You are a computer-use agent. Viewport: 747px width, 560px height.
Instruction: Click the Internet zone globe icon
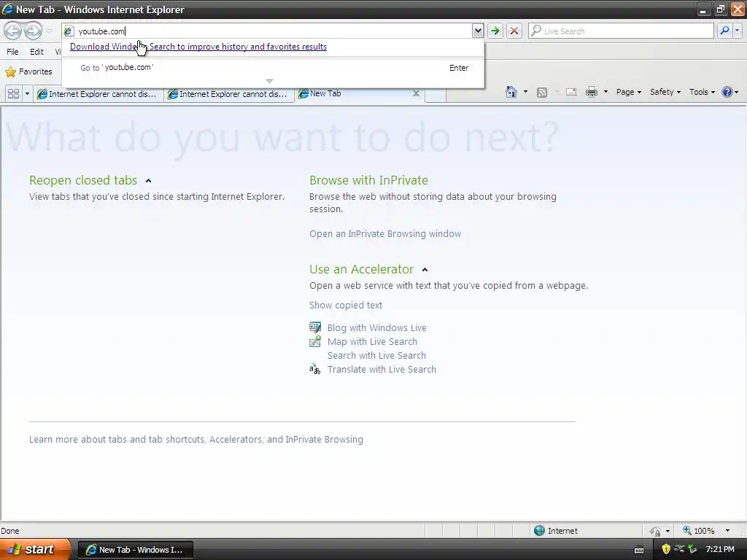[539, 531]
